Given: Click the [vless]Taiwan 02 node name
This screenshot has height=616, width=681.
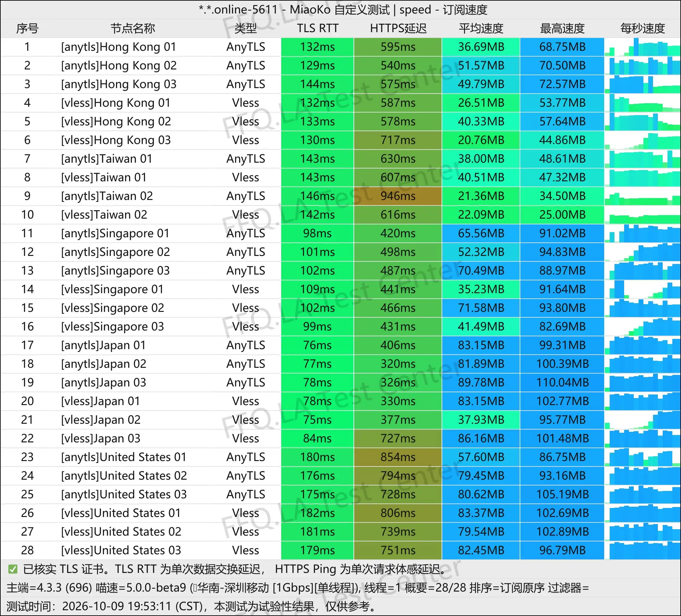Looking at the screenshot, I should [104, 214].
